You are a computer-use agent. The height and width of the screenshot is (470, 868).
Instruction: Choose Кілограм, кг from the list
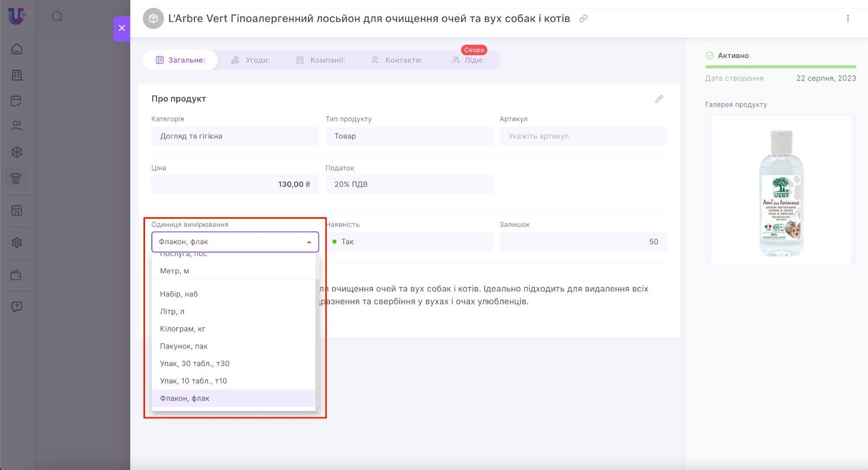tap(182, 329)
